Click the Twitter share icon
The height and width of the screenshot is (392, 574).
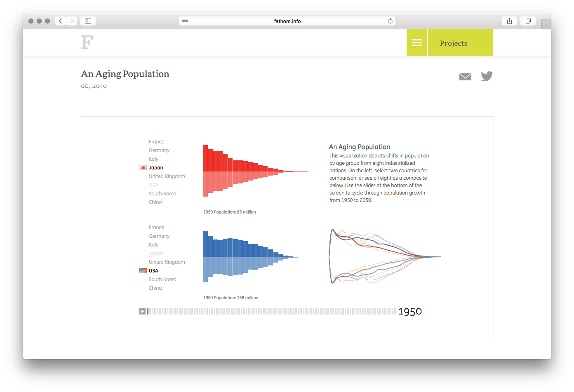[487, 76]
